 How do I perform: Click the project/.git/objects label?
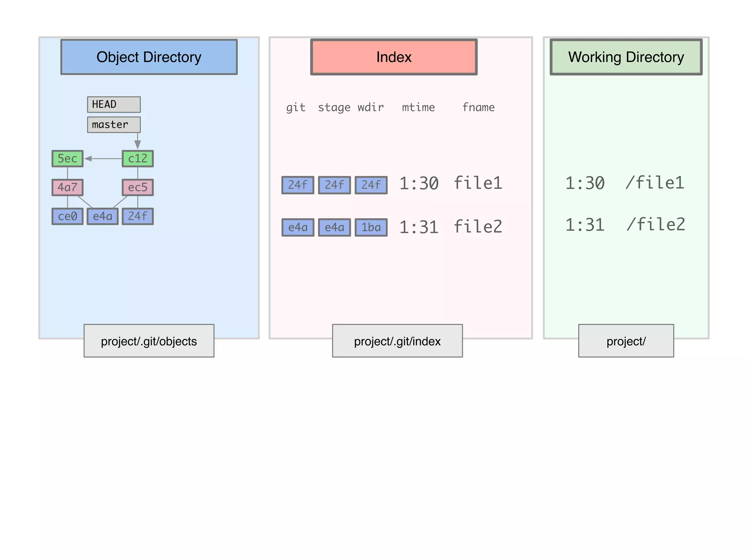149,341
